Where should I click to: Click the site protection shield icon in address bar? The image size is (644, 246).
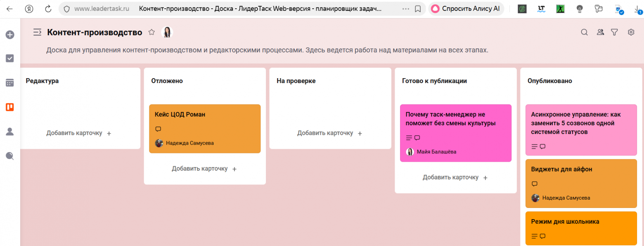[x=66, y=9]
